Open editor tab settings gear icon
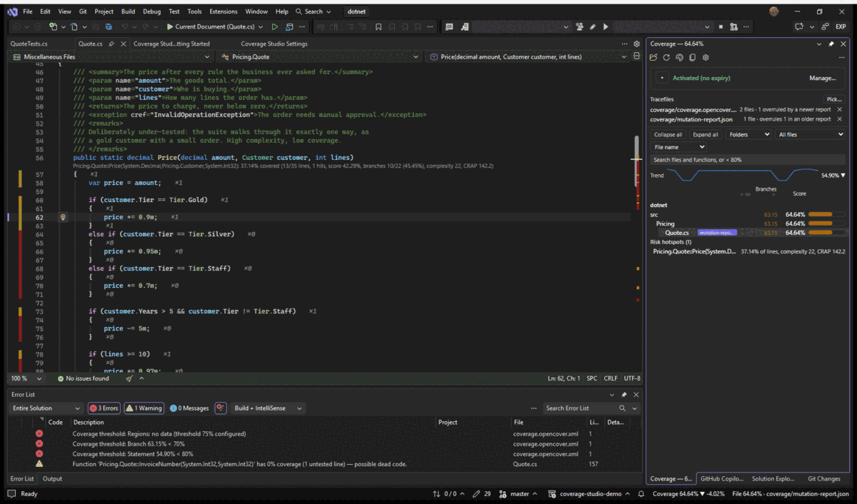The image size is (857, 504). click(636, 44)
